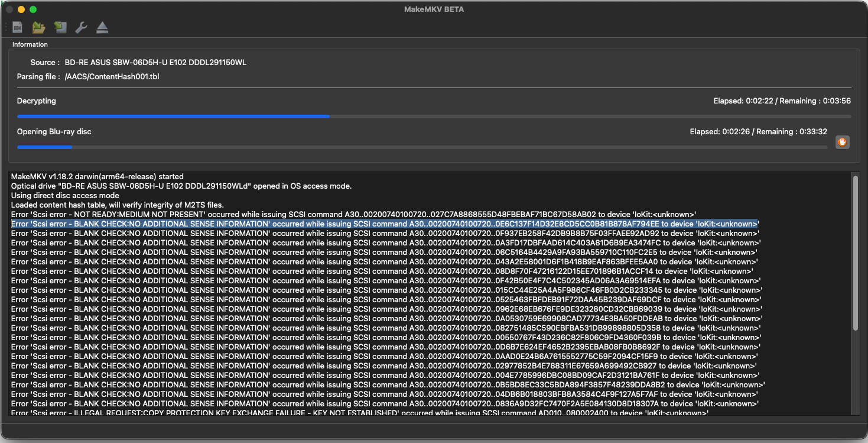
Task: Eject the disc using the eject icon
Action: coord(102,27)
